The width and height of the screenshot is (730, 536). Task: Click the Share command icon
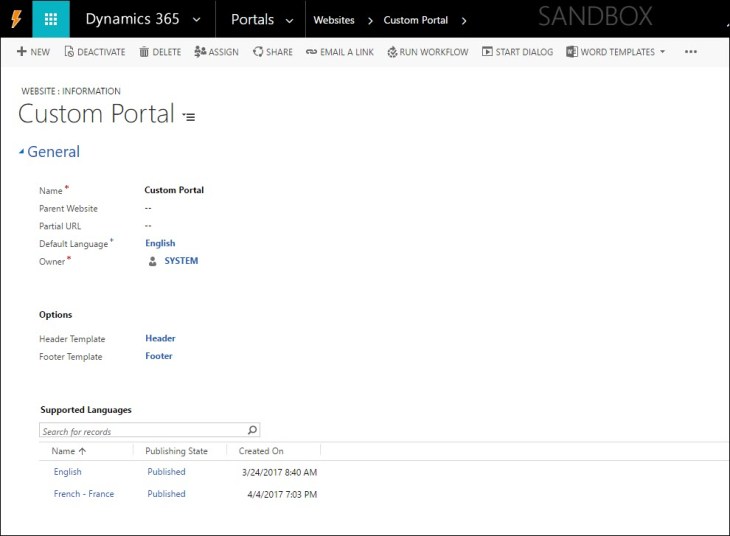(258, 52)
